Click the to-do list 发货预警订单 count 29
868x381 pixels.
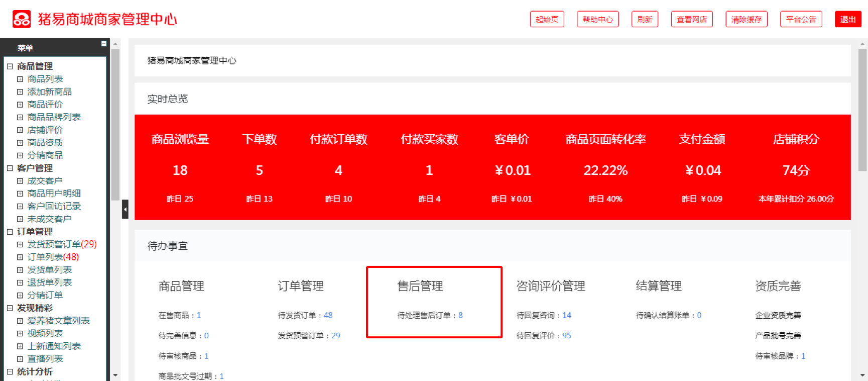336,336
